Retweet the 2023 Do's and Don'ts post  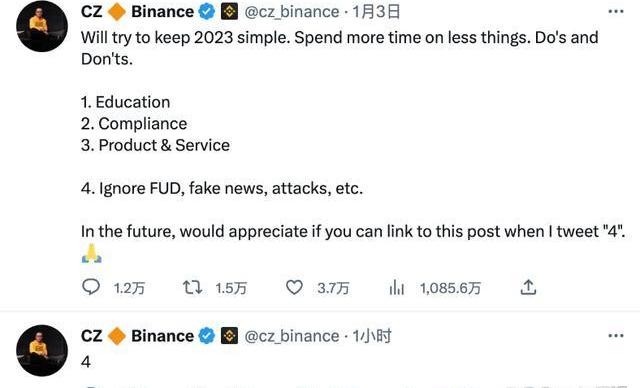192,287
